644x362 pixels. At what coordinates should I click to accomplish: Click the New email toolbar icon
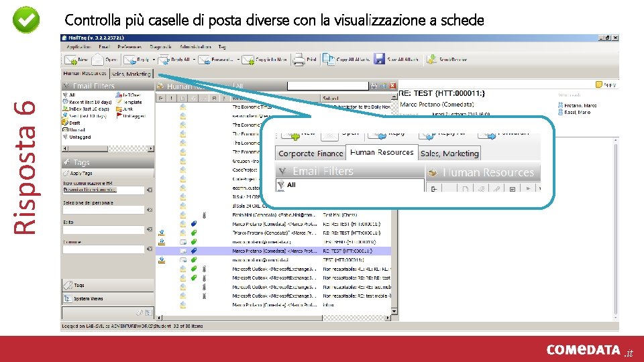tap(70, 60)
